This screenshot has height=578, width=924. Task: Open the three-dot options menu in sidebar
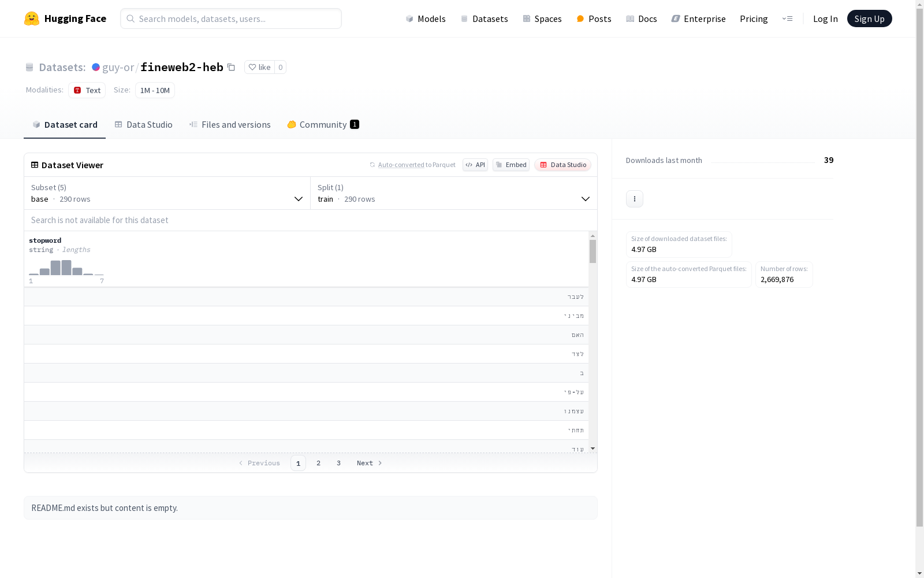click(x=635, y=199)
